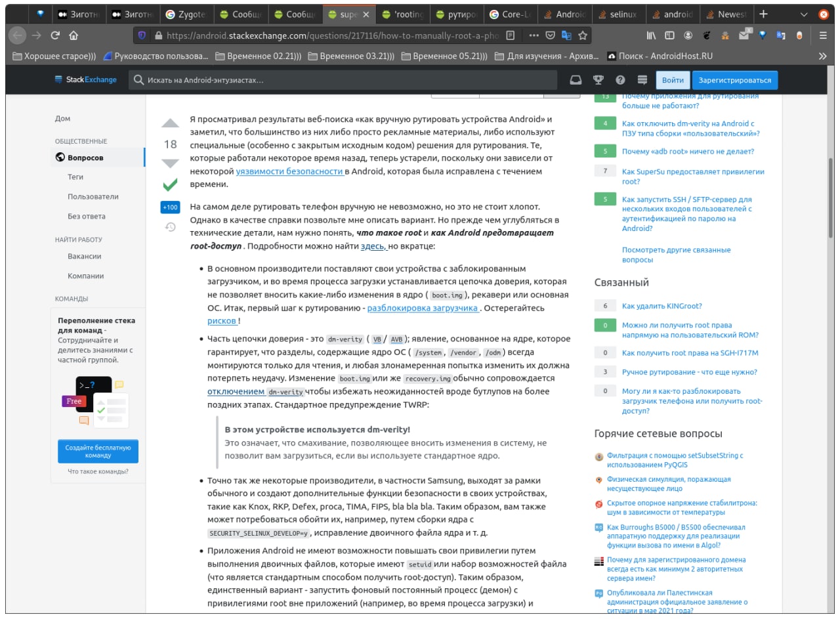Open Stack Exchange help question icon
The height and width of the screenshot is (619, 840).
tap(620, 80)
